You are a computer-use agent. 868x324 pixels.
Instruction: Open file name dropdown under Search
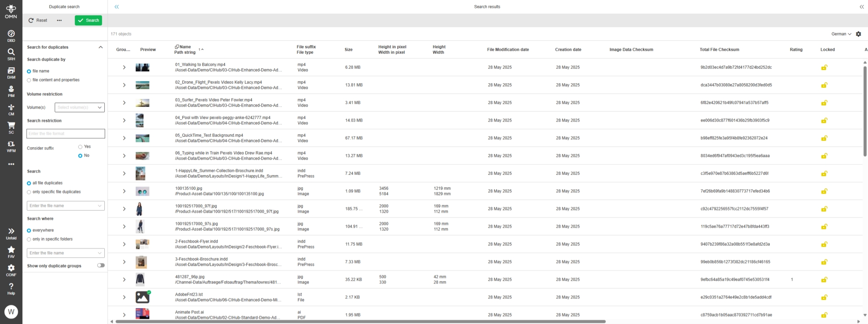coord(65,206)
